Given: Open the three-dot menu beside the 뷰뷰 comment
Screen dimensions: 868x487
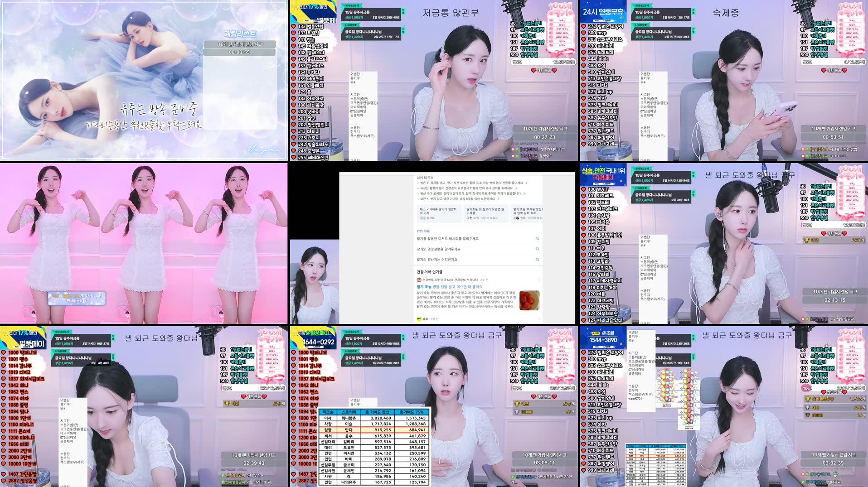Looking at the screenshot, I should pos(539,318).
